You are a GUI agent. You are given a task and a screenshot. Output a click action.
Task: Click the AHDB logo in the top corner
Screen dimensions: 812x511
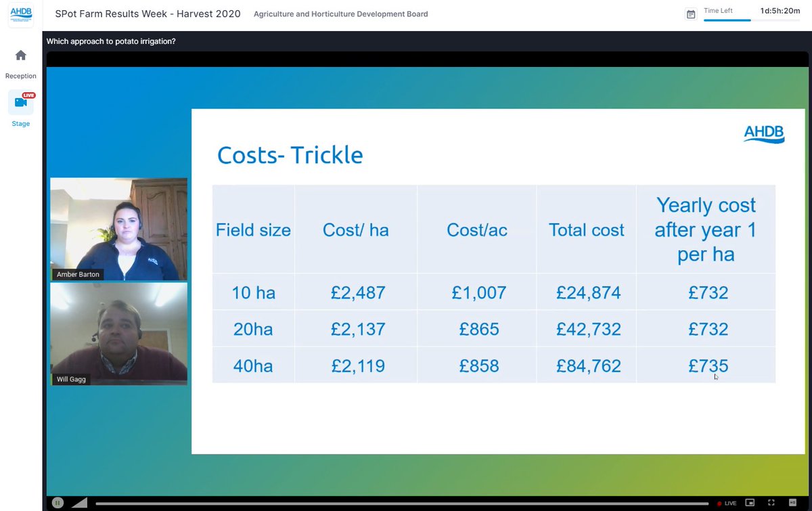point(20,15)
